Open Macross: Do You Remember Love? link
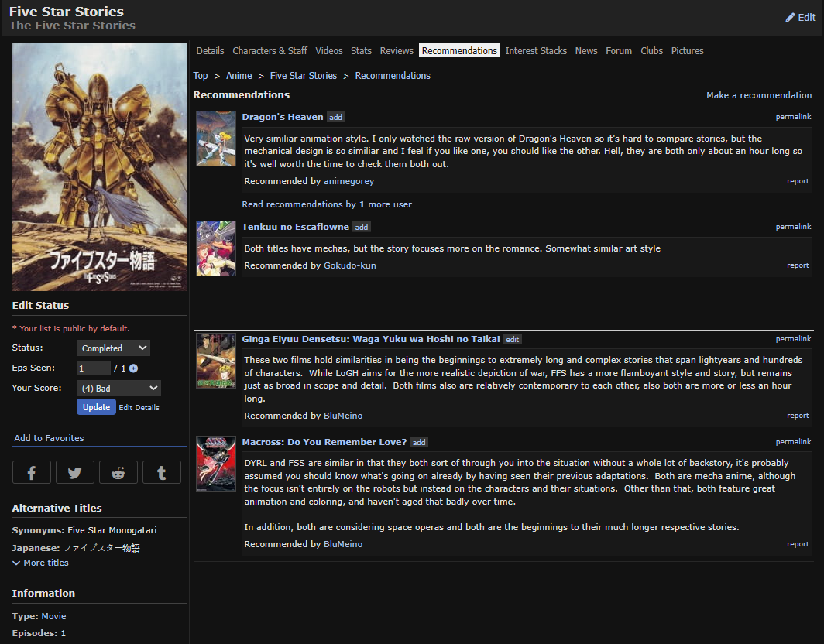Viewport: 824px width, 644px height. click(324, 442)
